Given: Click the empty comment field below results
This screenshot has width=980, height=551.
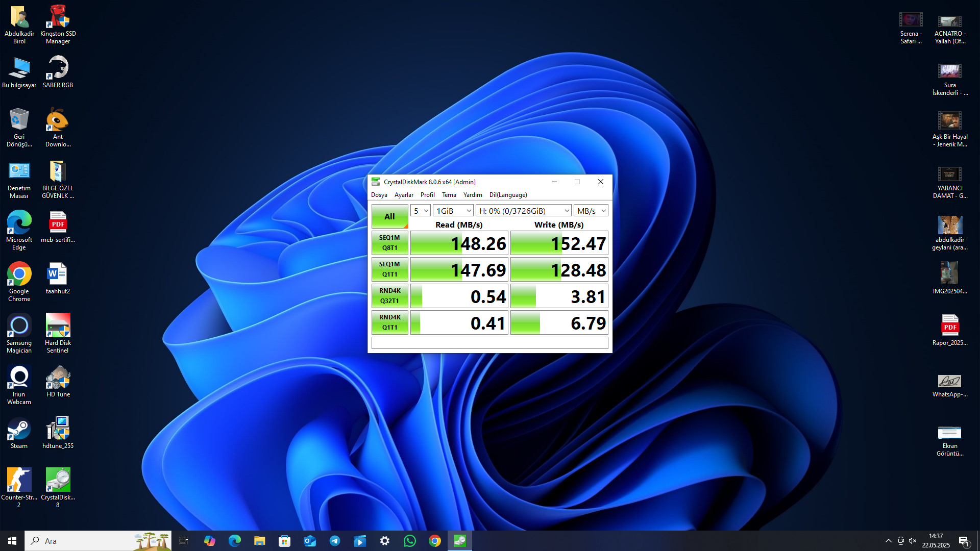Looking at the screenshot, I should tap(489, 343).
